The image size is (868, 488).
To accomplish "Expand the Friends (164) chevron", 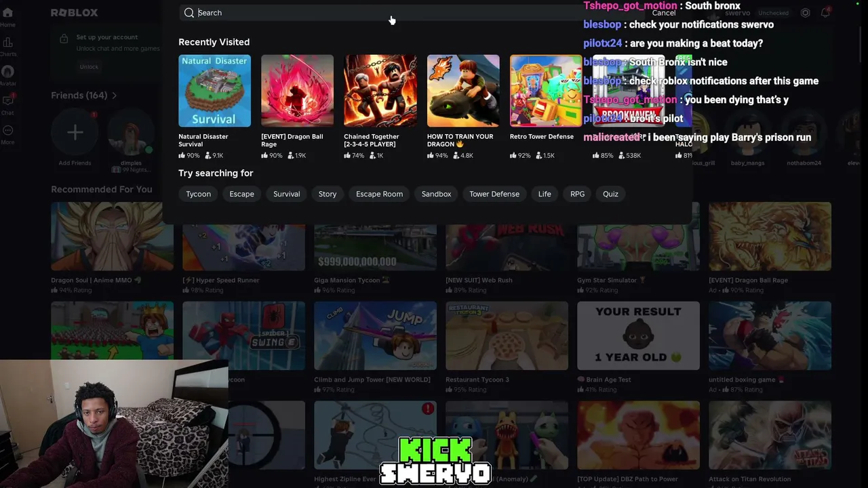I will coord(114,96).
